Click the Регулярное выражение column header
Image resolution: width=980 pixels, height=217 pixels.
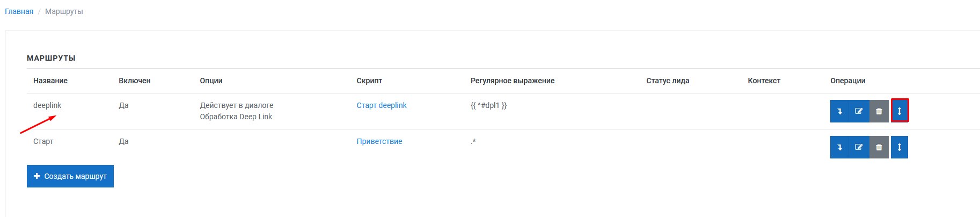tap(513, 81)
